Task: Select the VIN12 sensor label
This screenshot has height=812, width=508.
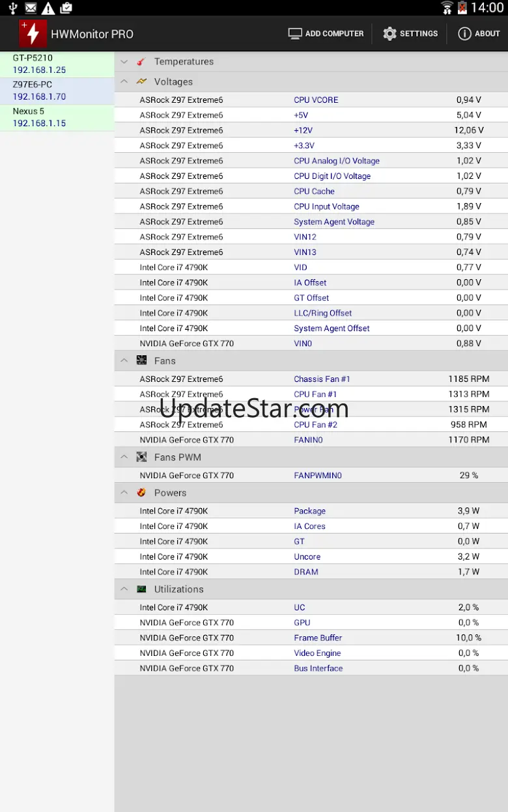Action: 305,237
